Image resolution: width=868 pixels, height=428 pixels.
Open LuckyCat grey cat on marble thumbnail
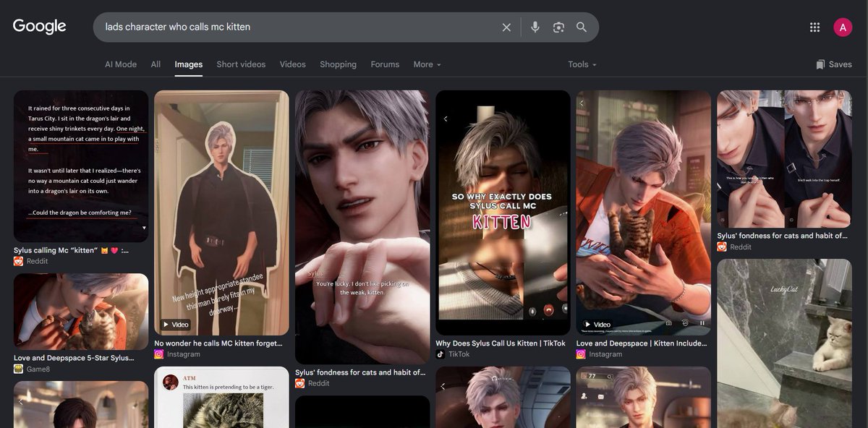coord(784,343)
